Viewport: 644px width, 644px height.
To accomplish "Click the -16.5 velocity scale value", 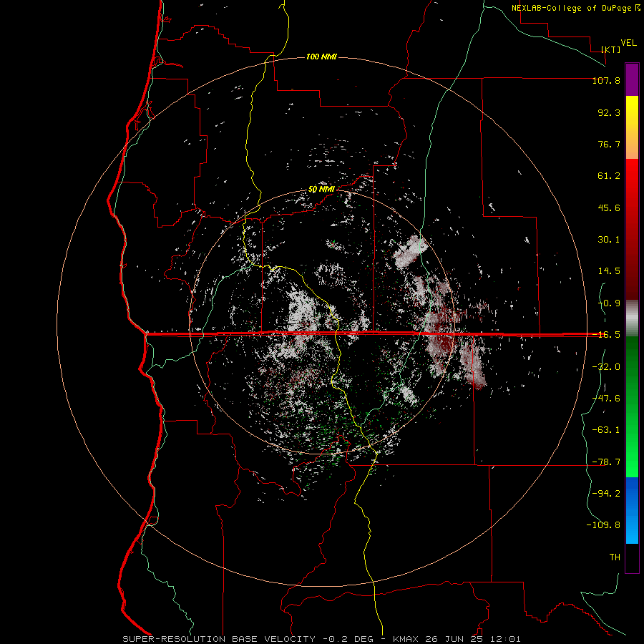I will coord(606,335).
